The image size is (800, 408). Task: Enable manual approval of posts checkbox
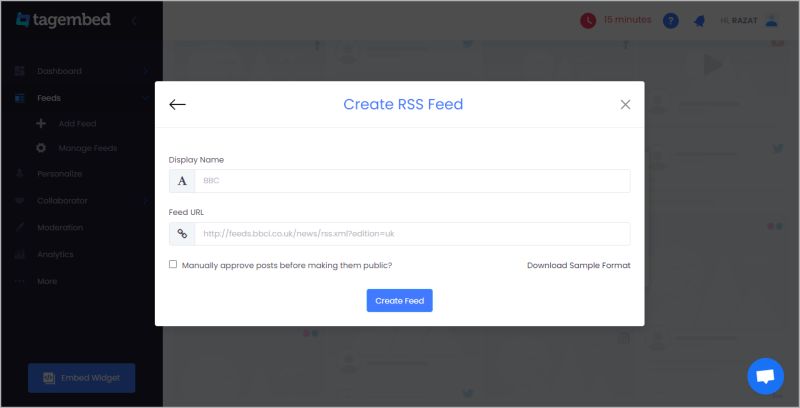173,264
